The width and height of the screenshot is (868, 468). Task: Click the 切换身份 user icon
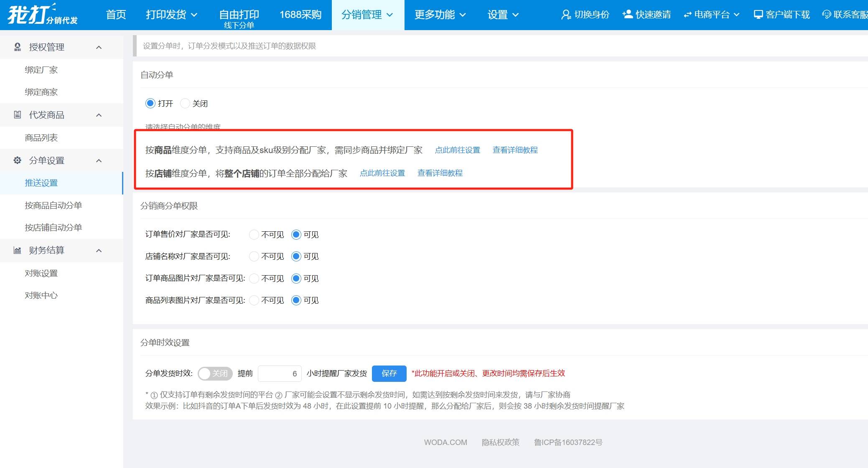pos(566,15)
